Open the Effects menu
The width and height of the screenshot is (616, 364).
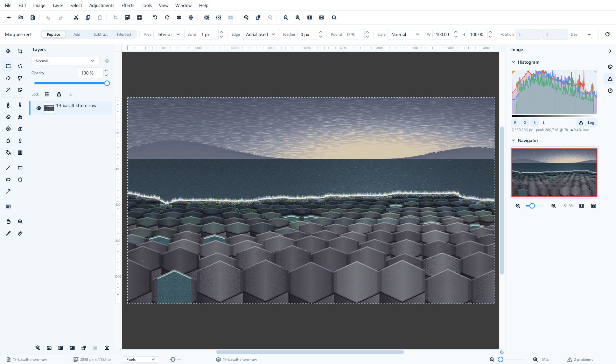pos(128,5)
